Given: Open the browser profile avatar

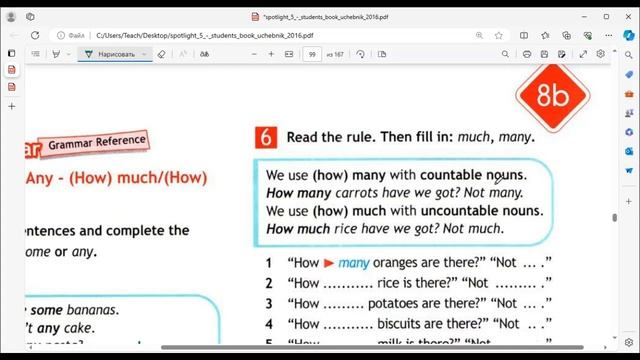Looking at the screenshot, I should [x=11, y=17].
